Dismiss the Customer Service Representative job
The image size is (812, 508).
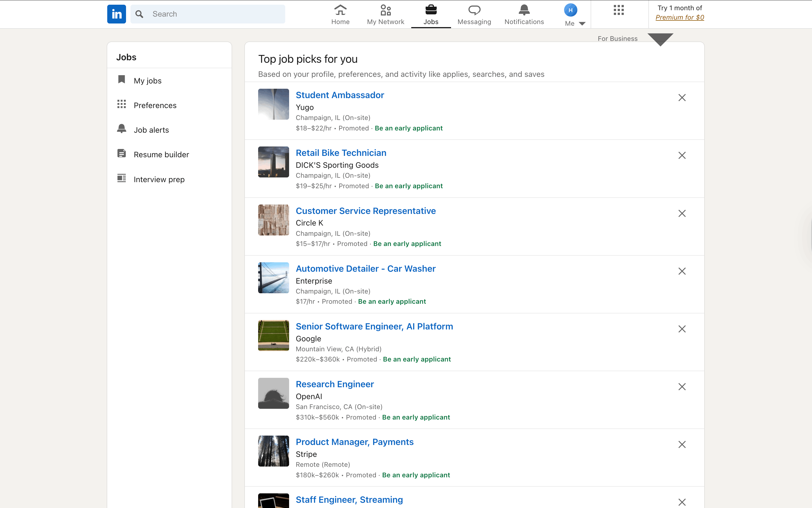(682, 214)
